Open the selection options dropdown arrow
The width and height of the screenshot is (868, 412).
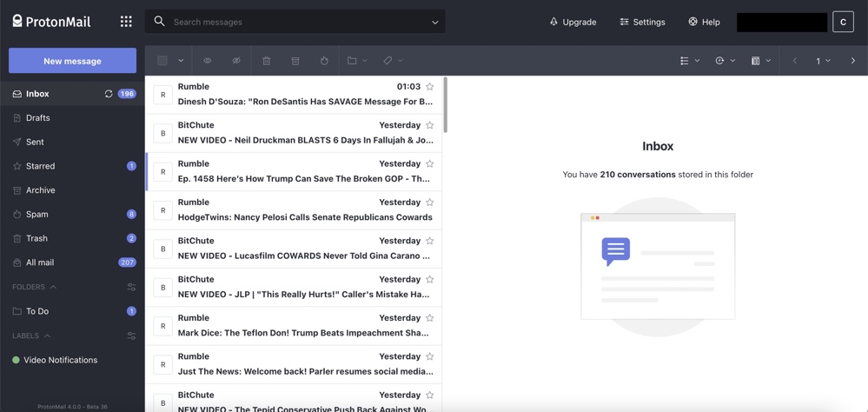pyautogui.click(x=181, y=61)
